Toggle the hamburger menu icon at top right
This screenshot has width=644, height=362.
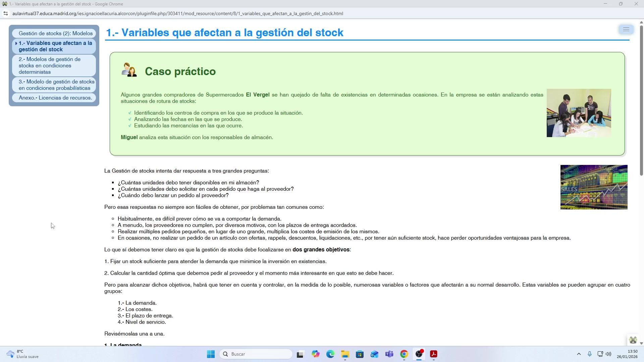point(626,29)
